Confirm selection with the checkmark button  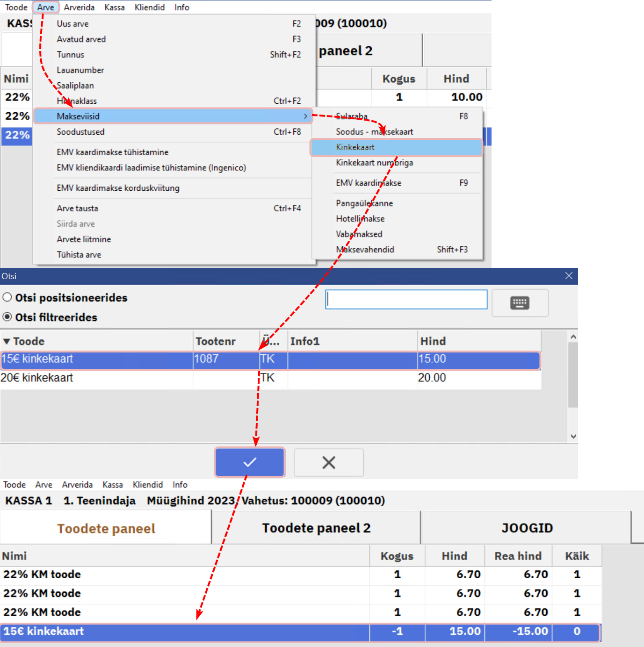click(x=250, y=462)
